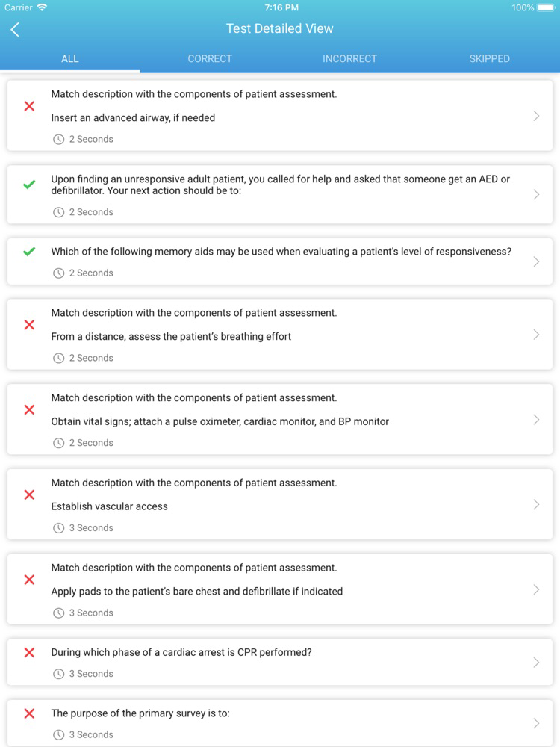Screen dimensions: 560x747
Task: Open 'From a distance, assess breathing effort' item
Action: click(x=280, y=335)
